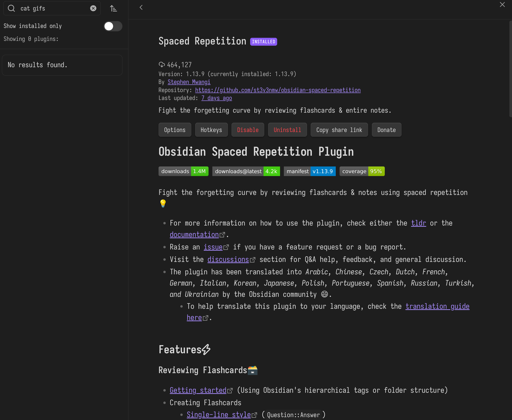The height and width of the screenshot is (420, 512).
Task: Click the plugin details scrollbar
Action: [x=511, y=69]
